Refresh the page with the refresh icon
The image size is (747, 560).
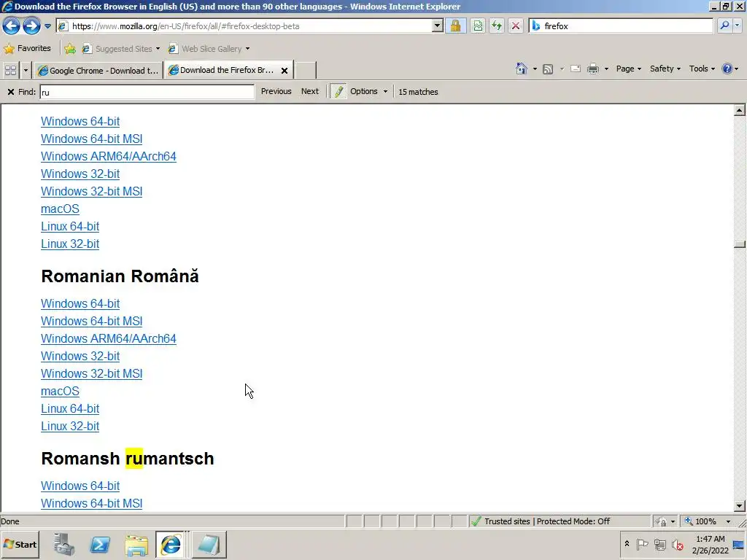click(496, 26)
